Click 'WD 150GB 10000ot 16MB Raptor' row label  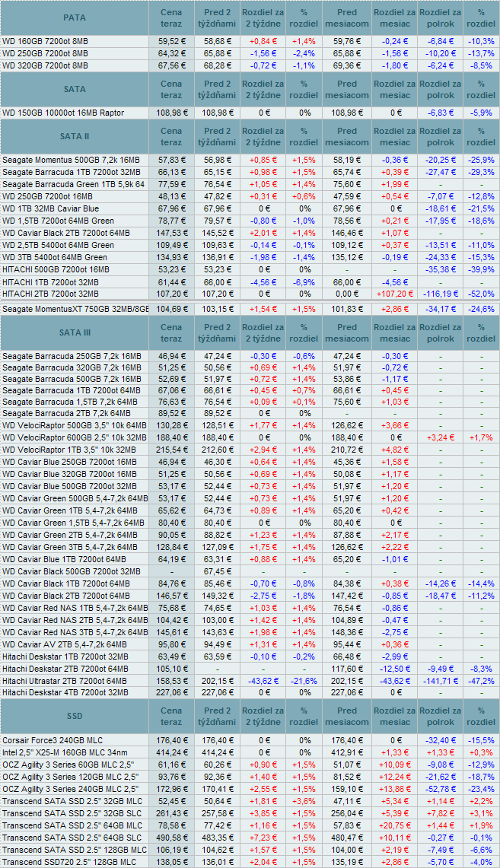coord(63,113)
